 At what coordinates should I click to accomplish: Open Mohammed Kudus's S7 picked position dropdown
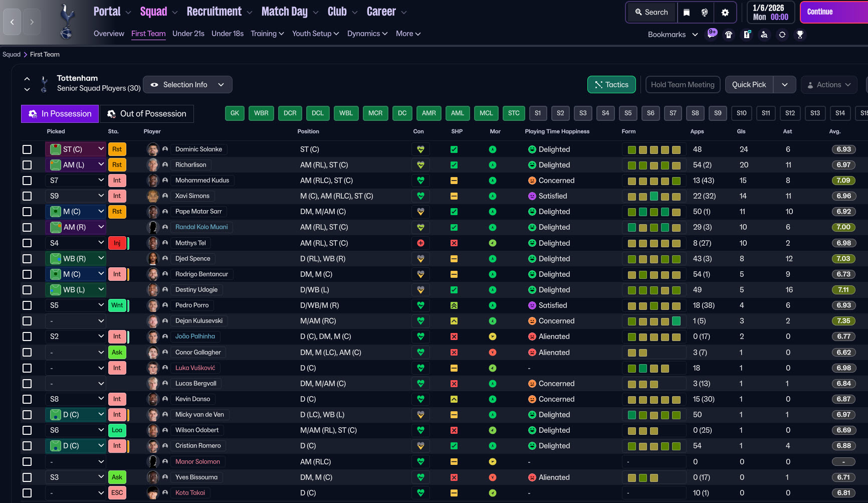coord(76,181)
